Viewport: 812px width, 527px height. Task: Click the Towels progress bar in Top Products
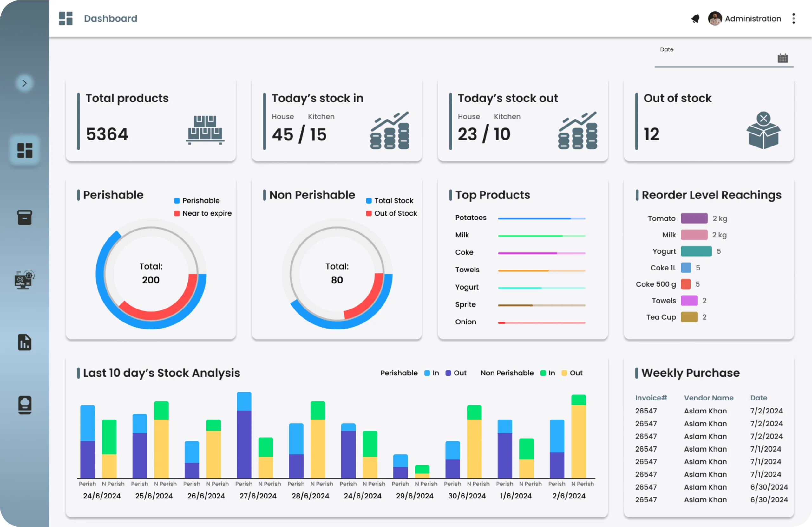coord(541,270)
